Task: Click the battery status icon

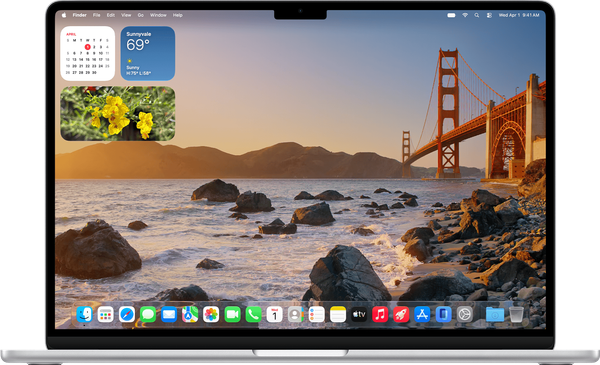Action: click(451, 15)
